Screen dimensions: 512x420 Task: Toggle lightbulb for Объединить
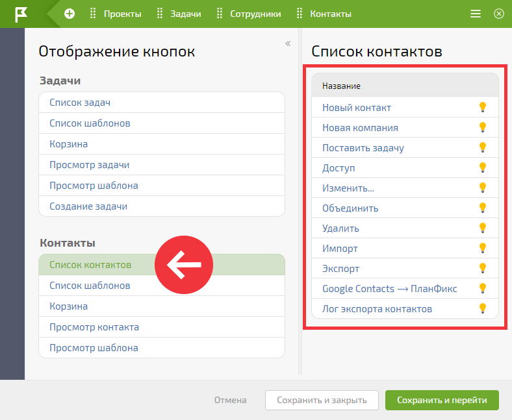click(x=483, y=208)
